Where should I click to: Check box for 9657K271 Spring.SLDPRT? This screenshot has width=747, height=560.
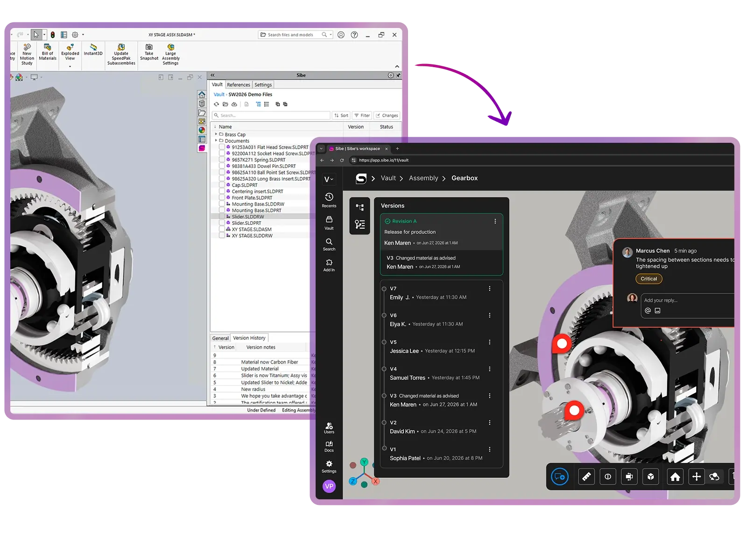pyautogui.click(x=222, y=160)
